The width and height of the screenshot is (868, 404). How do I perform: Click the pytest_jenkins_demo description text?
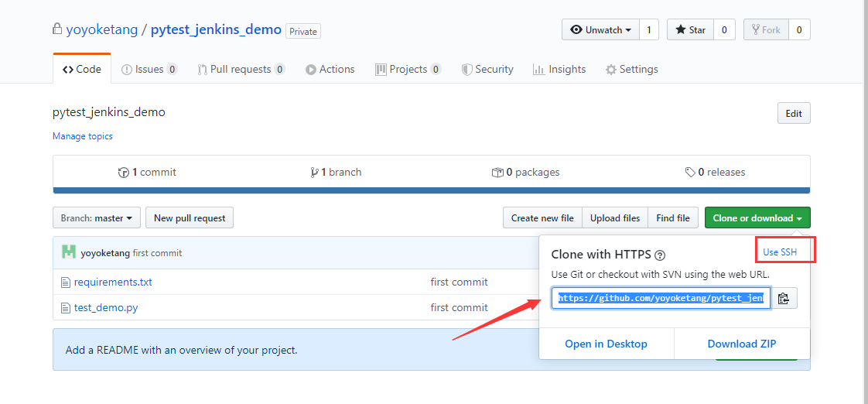[x=109, y=112]
